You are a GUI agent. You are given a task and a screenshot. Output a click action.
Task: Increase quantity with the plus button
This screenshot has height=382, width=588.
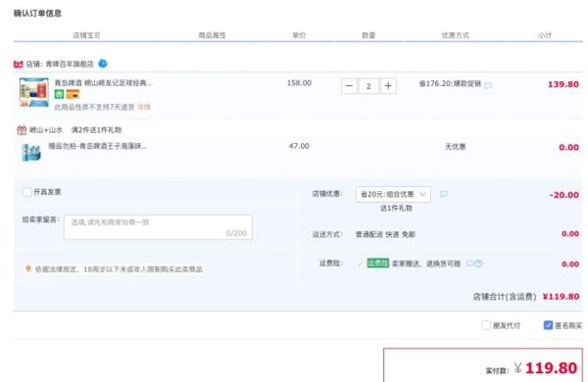tap(388, 86)
